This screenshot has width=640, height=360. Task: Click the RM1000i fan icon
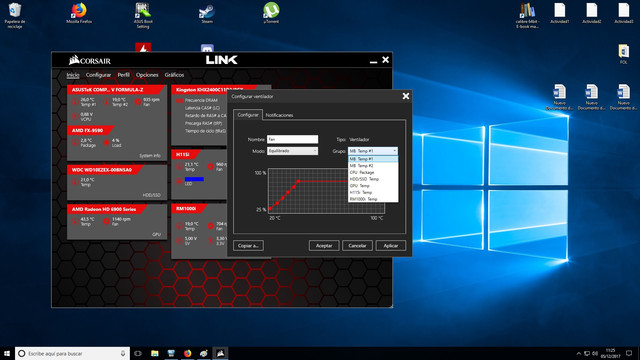211,226
